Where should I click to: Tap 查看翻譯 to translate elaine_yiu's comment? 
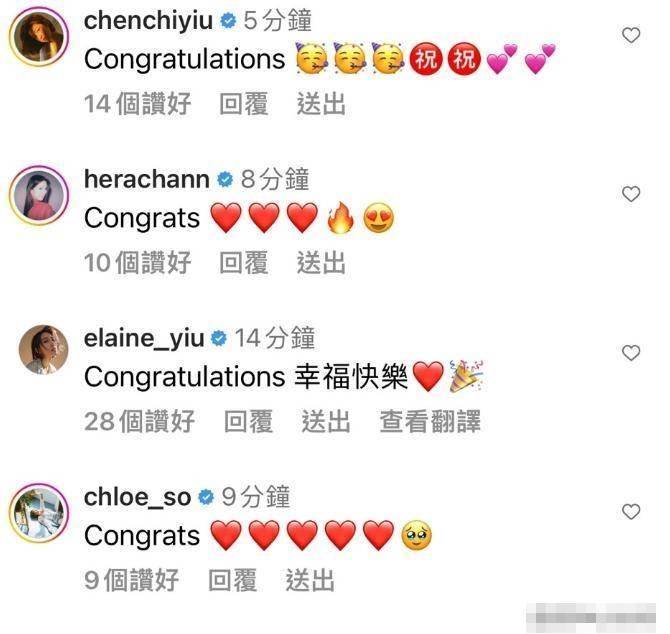(430, 421)
